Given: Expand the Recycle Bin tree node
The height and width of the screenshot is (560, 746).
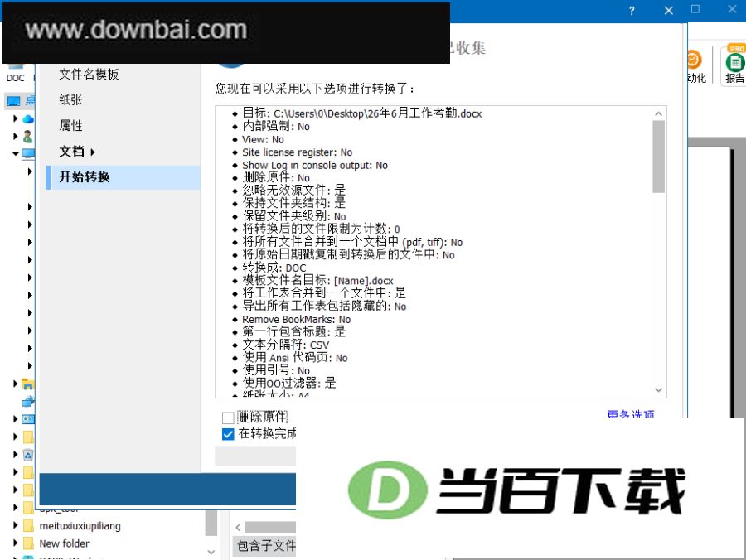Looking at the screenshot, I should pyautogui.click(x=15, y=455).
